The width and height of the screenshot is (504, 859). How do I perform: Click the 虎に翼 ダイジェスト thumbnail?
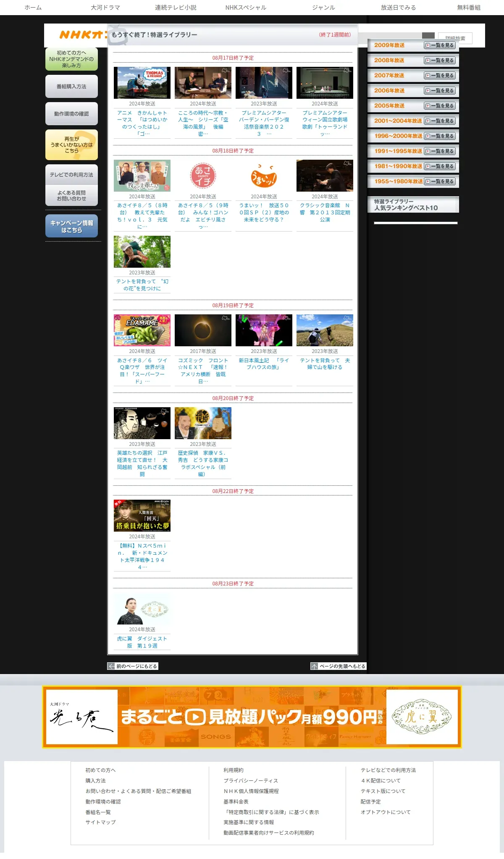[142, 609]
